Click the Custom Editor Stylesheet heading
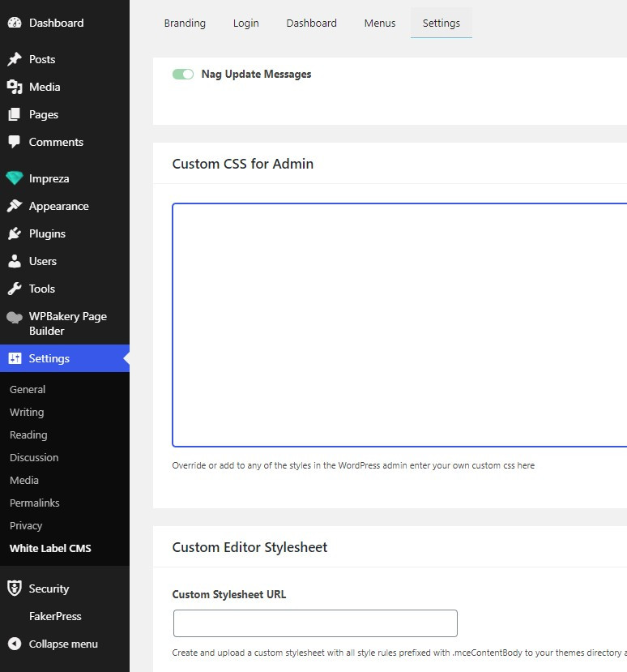Viewport: 627px width, 672px height. pos(250,547)
